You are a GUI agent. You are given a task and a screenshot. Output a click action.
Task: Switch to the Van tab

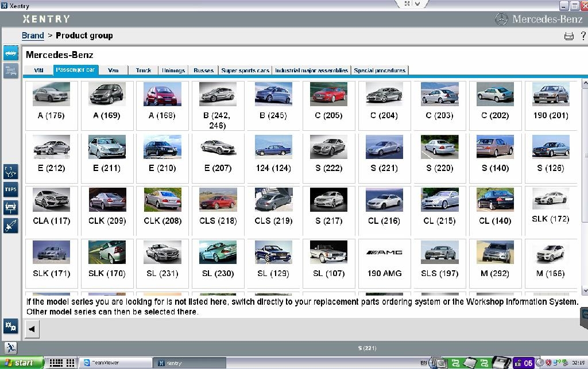pyautogui.click(x=113, y=71)
